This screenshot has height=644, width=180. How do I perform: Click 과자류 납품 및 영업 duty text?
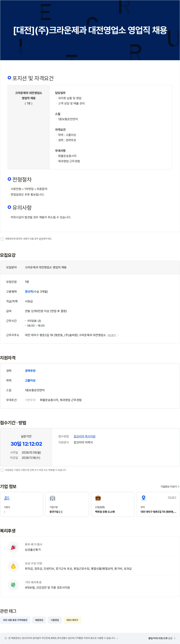(70, 98)
